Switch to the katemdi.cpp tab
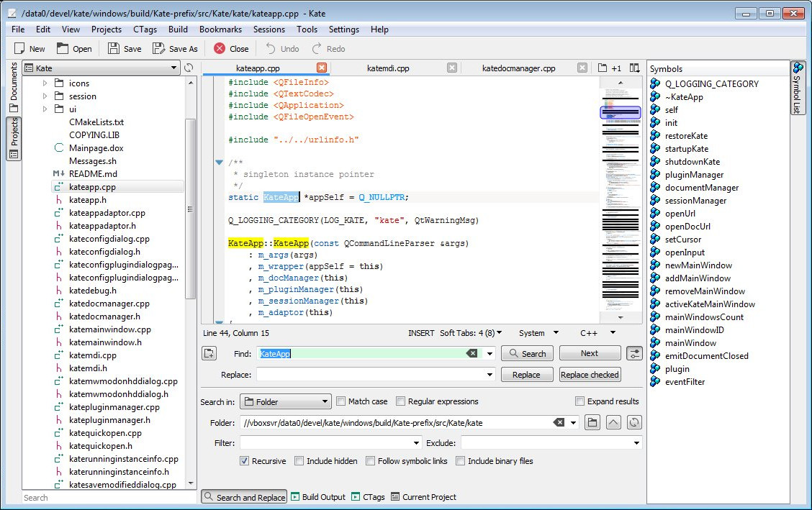812x510 pixels. (x=388, y=68)
